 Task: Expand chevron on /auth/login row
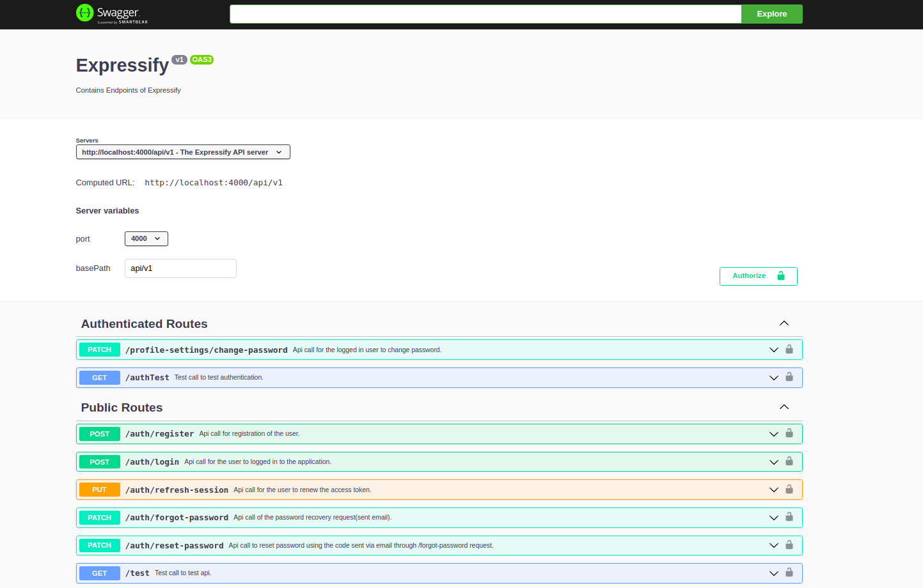[773, 462]
